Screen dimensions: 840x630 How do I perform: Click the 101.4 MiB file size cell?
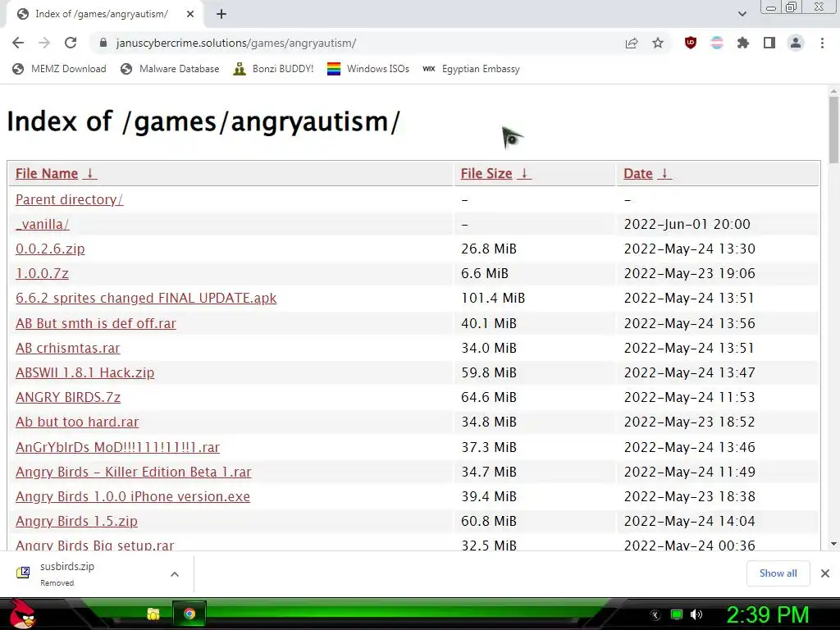493,298
